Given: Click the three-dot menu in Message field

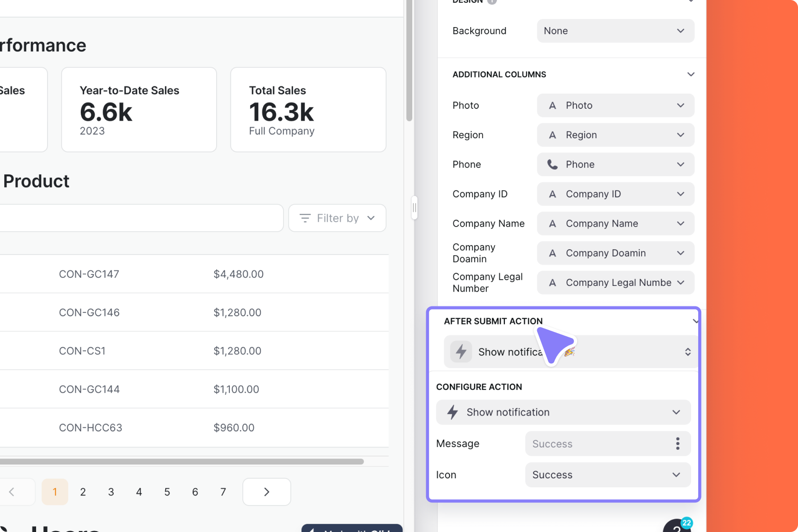Looking at the screenshot, I should [677, 444].
